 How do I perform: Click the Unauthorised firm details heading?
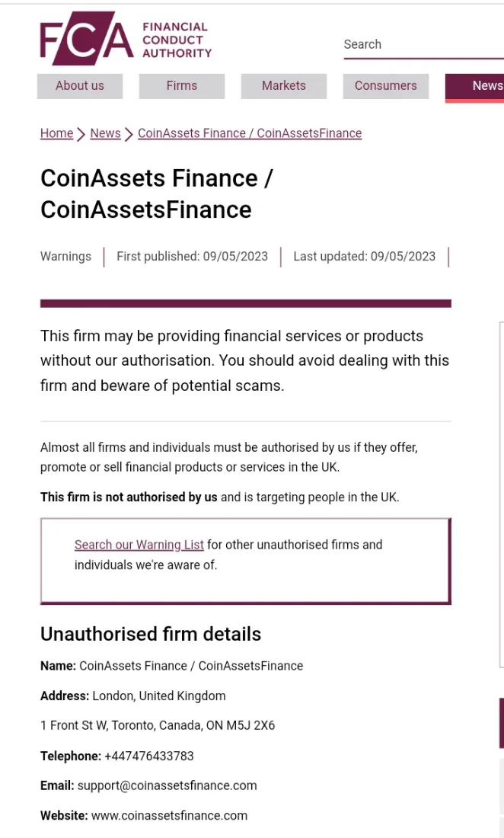(151, 635)
